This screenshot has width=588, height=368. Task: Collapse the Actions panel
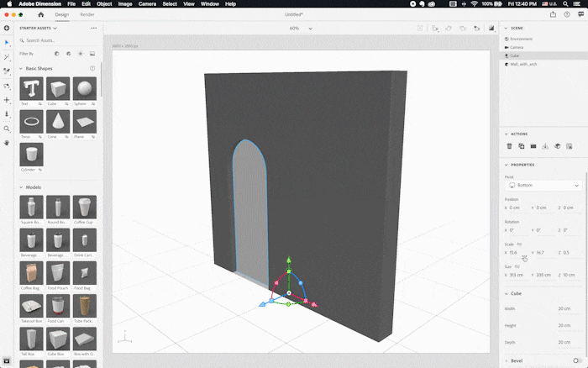(x=506, y=134)
